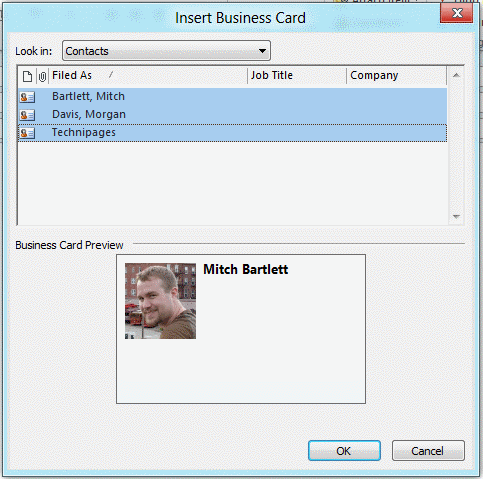The height and width of the screenshot is (479, 483).
Task: Sort contacts by Company column
Action: tap(396, 75)
